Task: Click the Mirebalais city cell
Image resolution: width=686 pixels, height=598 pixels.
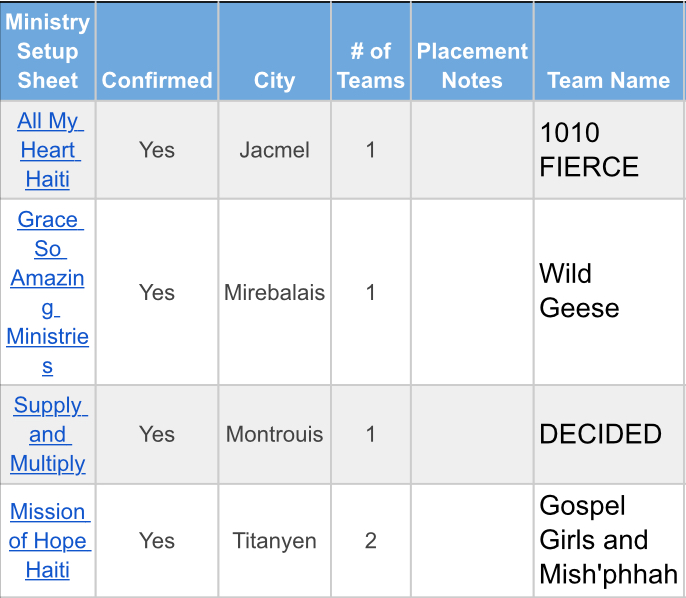Action: (274, 292)
